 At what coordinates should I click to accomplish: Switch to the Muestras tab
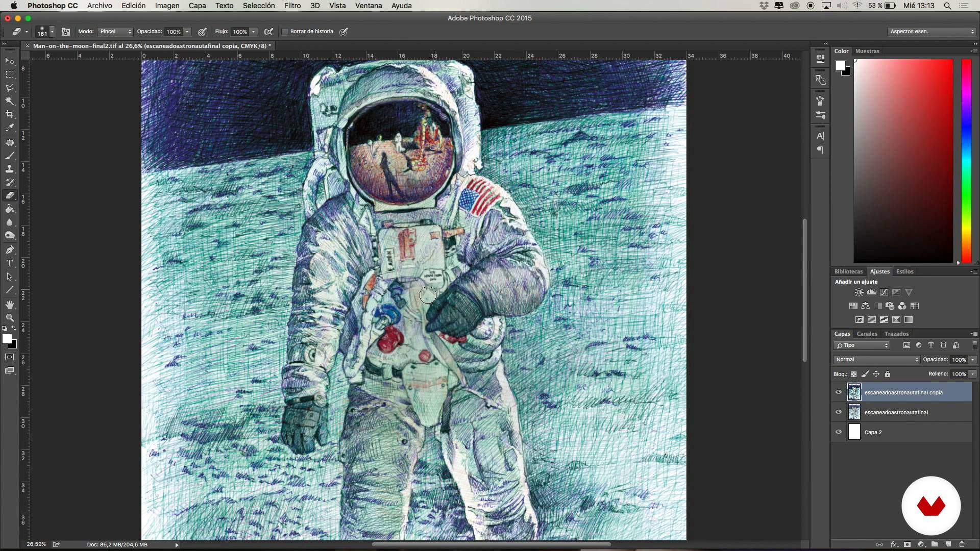coord(867,51)
